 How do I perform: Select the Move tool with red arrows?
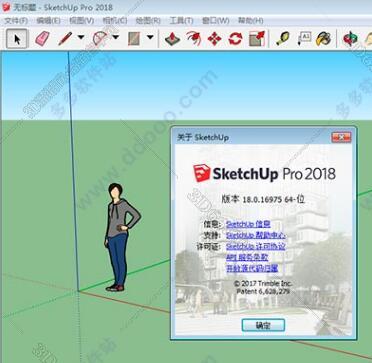click(214, 39)
